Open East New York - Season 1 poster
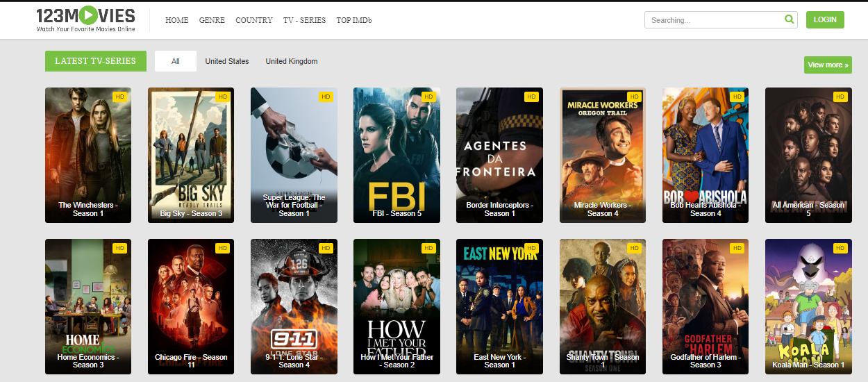The height and width of the screenshot is (382, 868). pyautogui.click(x=499, y=306)
